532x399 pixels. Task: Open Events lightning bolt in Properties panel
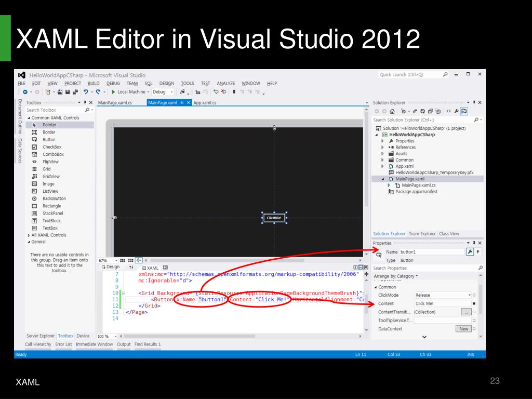point(478,252)
